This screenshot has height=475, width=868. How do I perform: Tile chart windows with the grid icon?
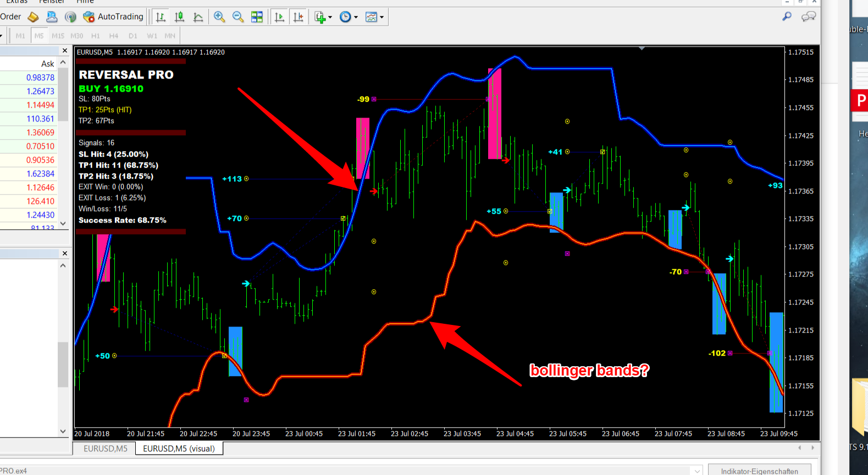coord(257,17)
